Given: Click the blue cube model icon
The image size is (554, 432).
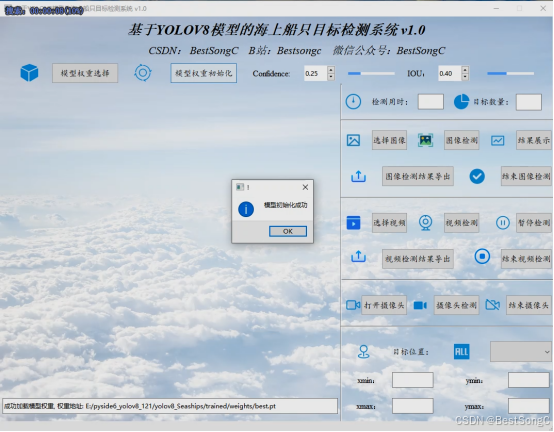Looking at the screenshot, I should (29, 73).
